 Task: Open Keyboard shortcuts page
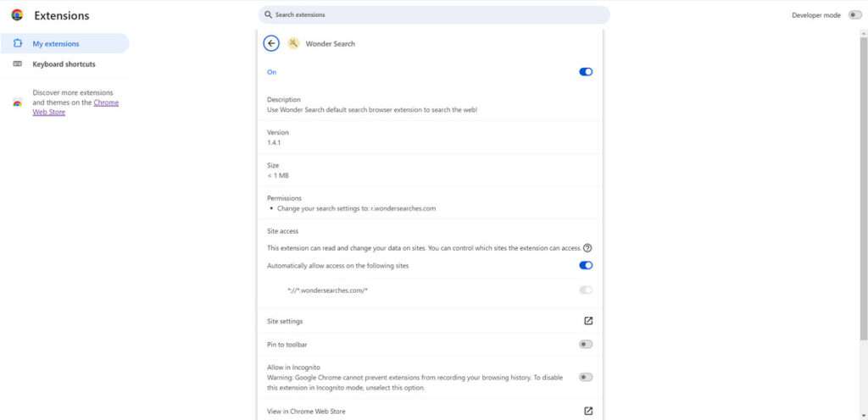click(x=64, y=64)
